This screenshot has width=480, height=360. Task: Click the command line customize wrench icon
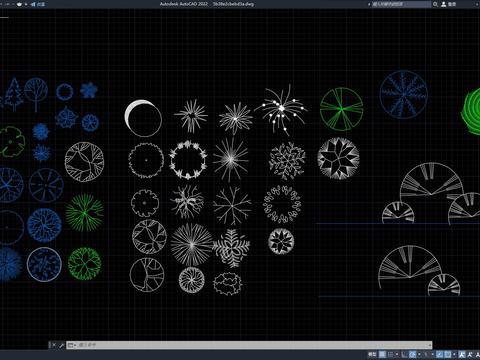coord(61,345)
